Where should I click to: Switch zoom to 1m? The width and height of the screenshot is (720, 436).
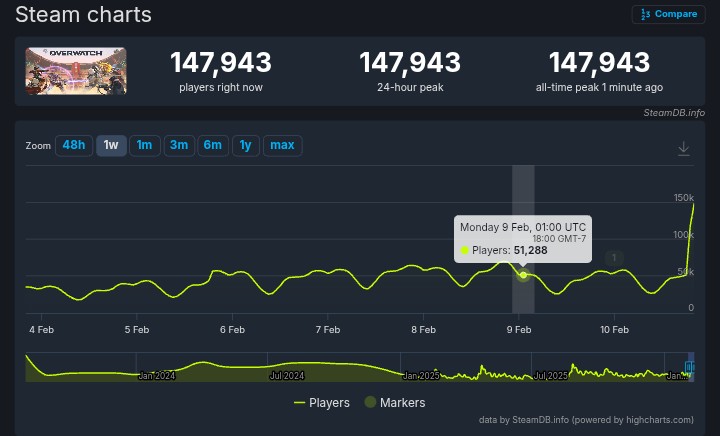(x=145, y=145)
